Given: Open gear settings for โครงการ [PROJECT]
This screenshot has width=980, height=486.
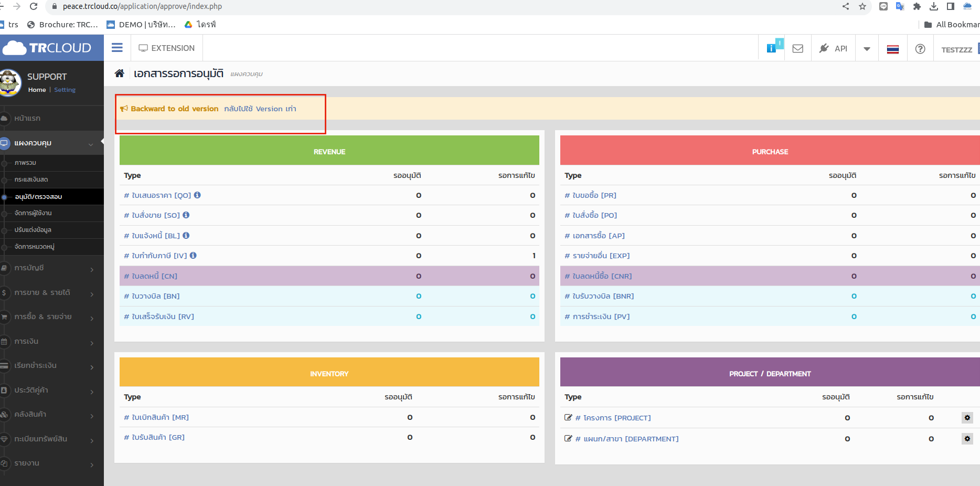Looking at the screenshot, I should (x=967, y=417).
